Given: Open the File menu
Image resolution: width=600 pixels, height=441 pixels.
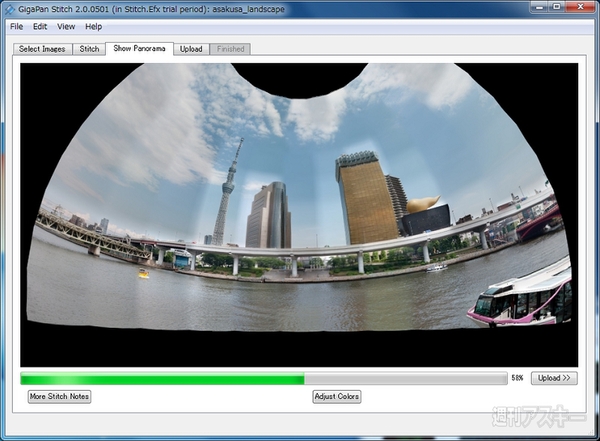Looking at the screenshot, I should coord(16,26).
